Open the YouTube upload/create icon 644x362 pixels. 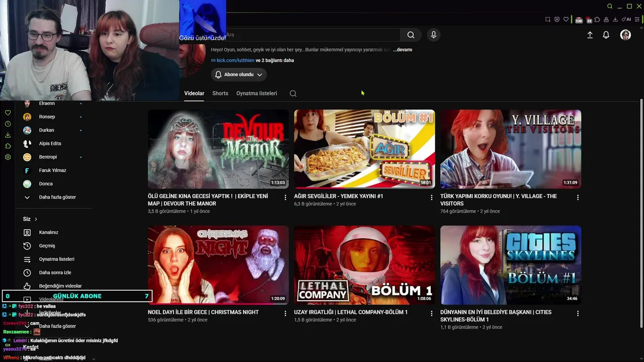click(590, 35)
